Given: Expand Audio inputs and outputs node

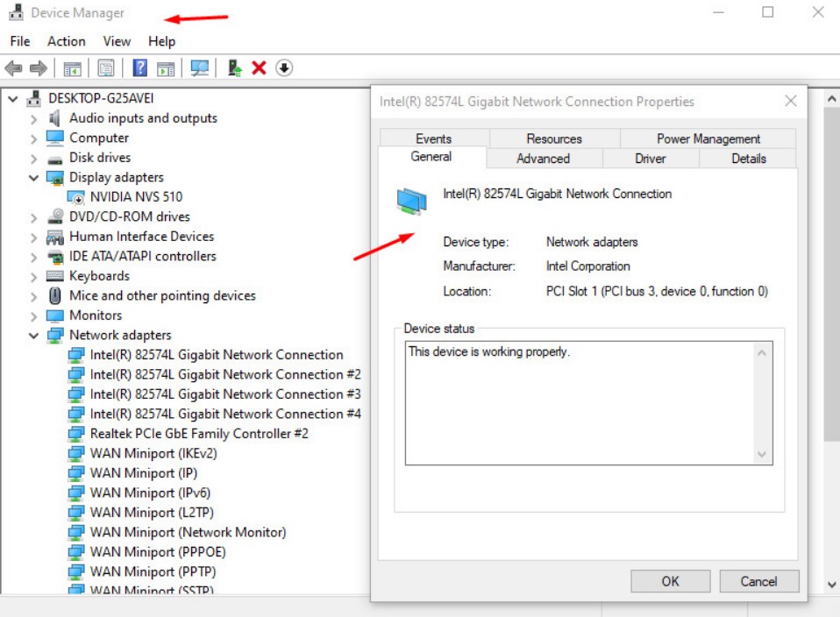Looking at the screenshot, I should [x=33, y=119].
